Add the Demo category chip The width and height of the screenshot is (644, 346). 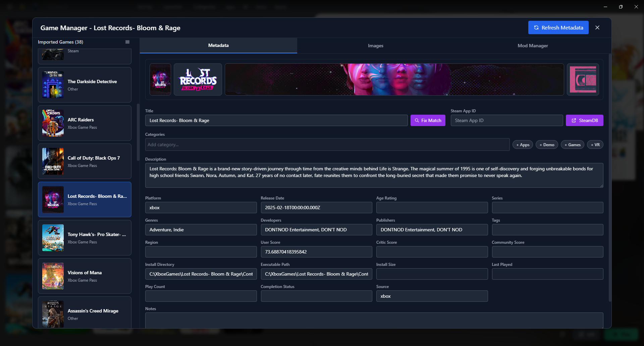(547, 145)
